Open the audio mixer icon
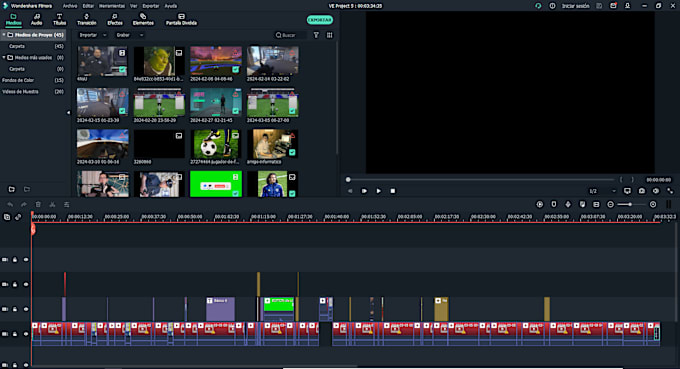 click(582, 205)
